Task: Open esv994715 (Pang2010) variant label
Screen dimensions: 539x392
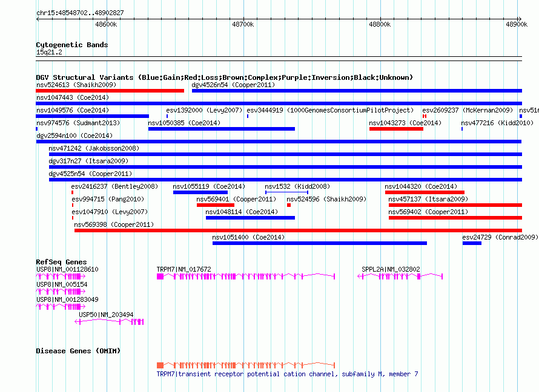Action: [x=108, y=199]
